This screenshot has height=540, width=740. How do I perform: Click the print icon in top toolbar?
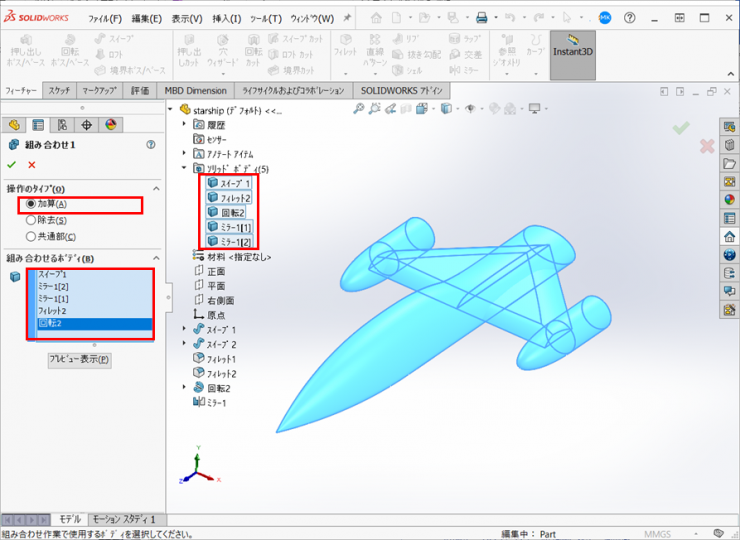(482, 18)
